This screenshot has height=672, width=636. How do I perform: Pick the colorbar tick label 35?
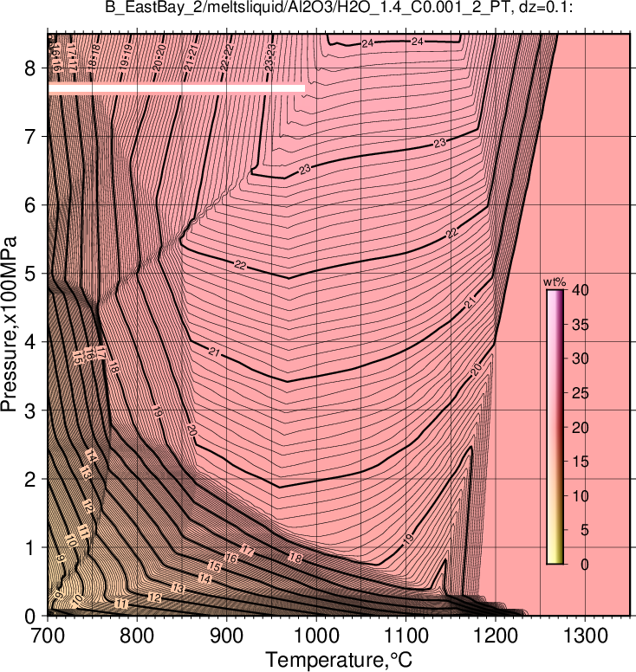click(581, 325)
